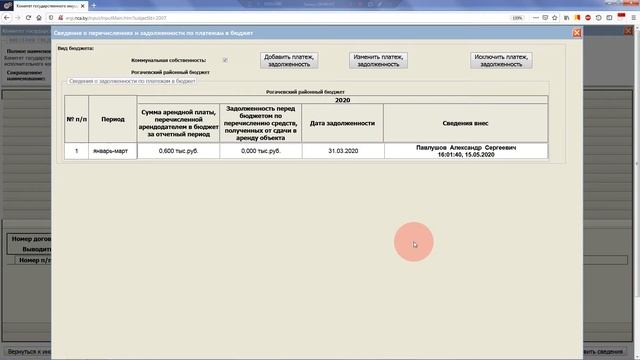Select the '0,000 тыс.руб.' cell
This screenshot has width=640, height=360.
click(261, 151)
